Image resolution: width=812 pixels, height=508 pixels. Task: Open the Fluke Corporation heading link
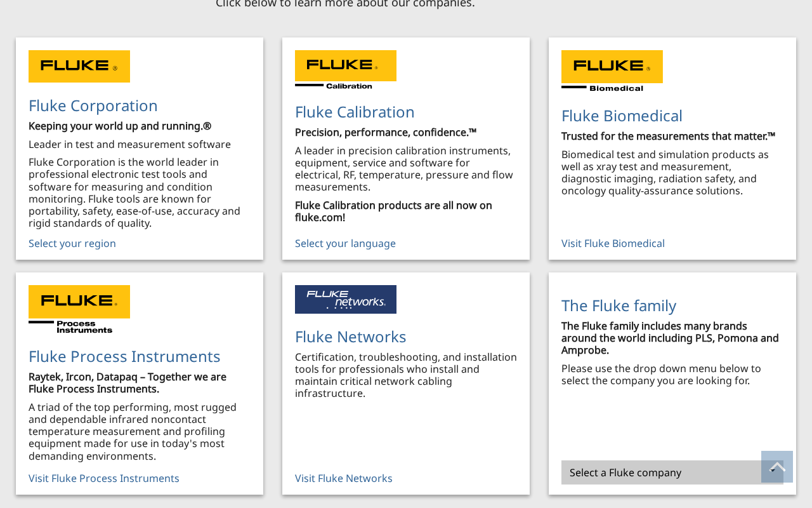(93, 105)
